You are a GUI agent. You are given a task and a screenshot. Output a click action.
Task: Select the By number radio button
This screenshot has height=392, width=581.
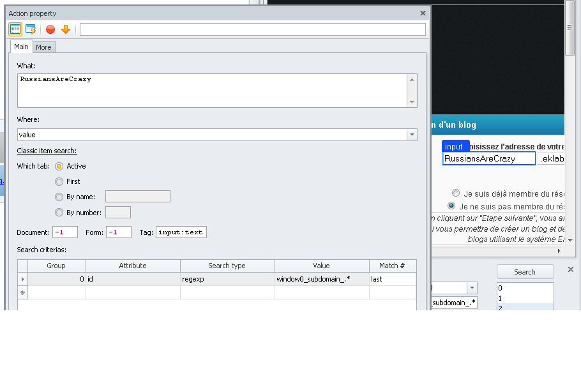click(59, 213)
